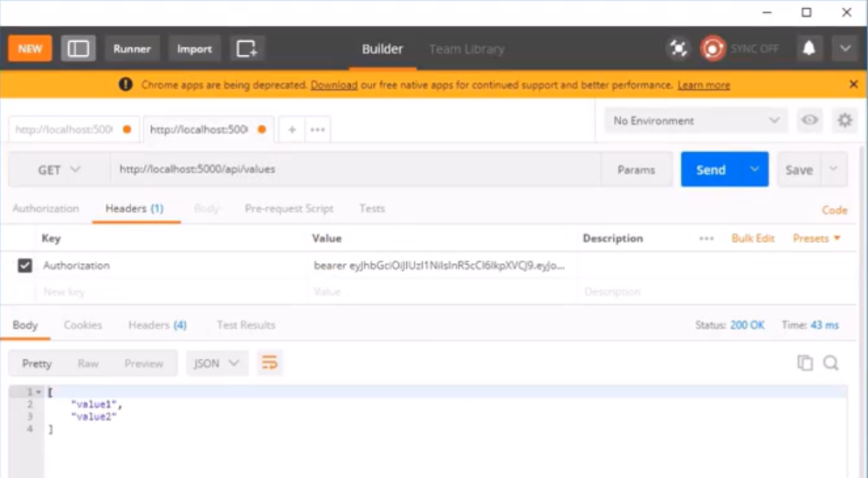Screen dimensions: 868x478
Task: Expand the Save dropdown arrow
Action: point(833,169)
